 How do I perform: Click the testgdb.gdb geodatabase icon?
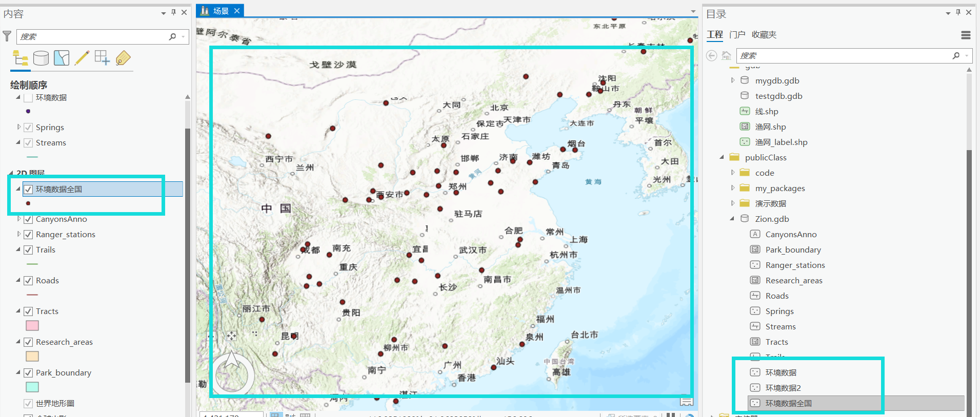coord(745,96)
